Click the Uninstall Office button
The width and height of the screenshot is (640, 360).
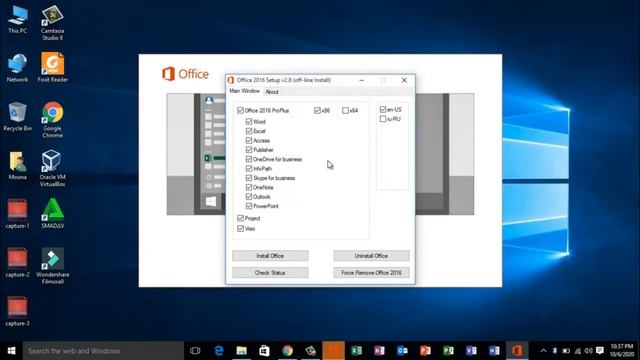click(x=371, y=256)
